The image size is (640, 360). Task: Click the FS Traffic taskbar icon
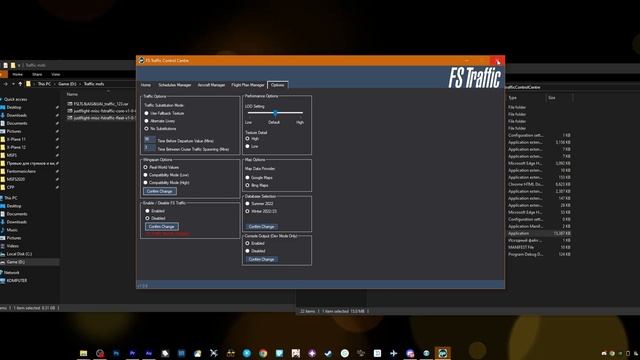tap(442, 353)
